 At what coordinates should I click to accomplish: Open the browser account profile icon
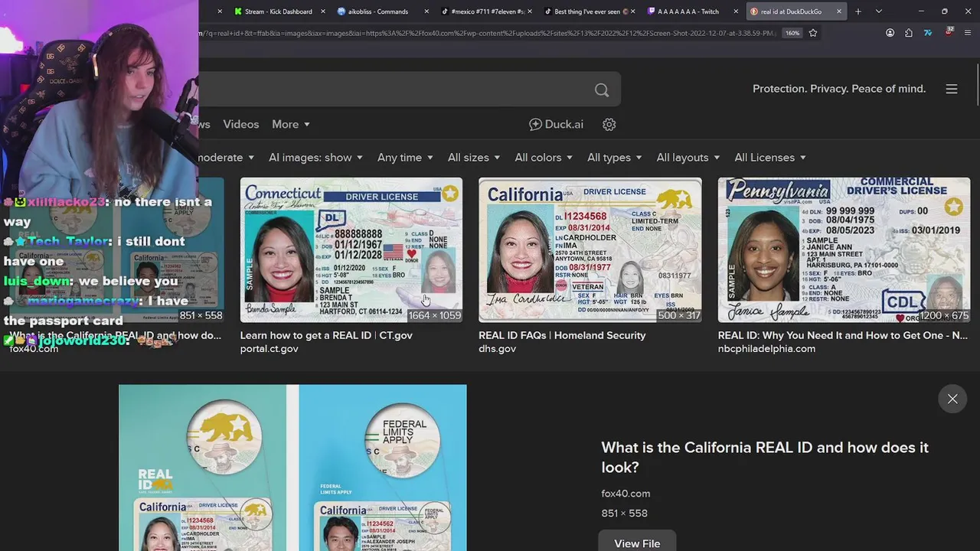[890, 33]
